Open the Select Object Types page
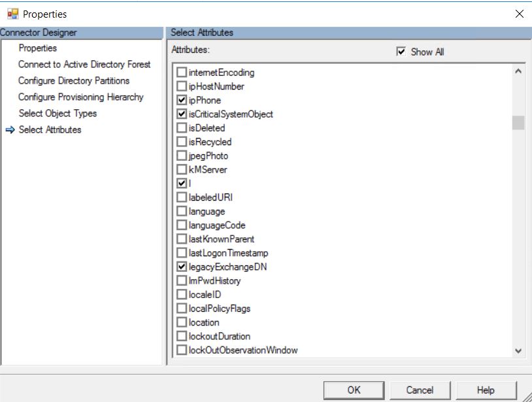 coord(58,114)
